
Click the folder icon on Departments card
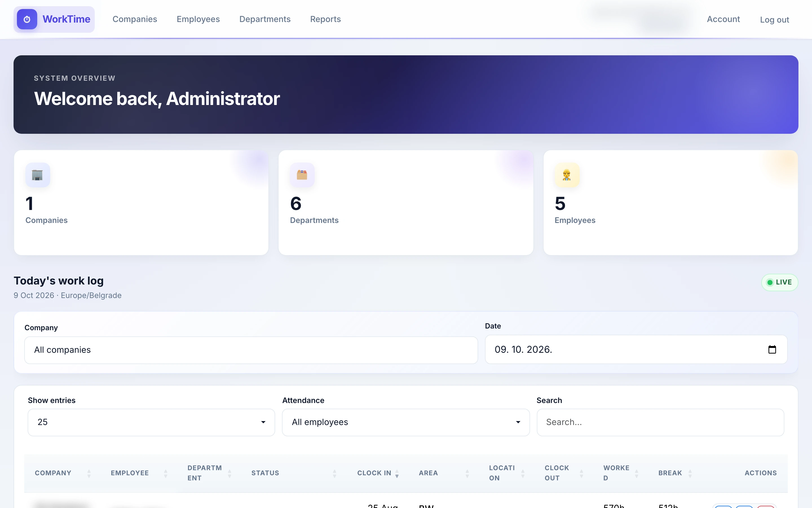302,175
